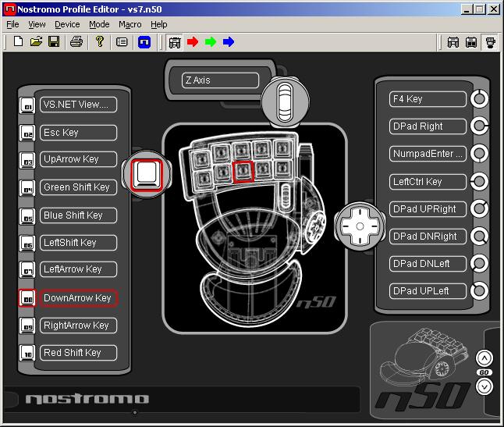Open the View menu
Viewport: 504px width, 427px height.
(x=37, y=24)
